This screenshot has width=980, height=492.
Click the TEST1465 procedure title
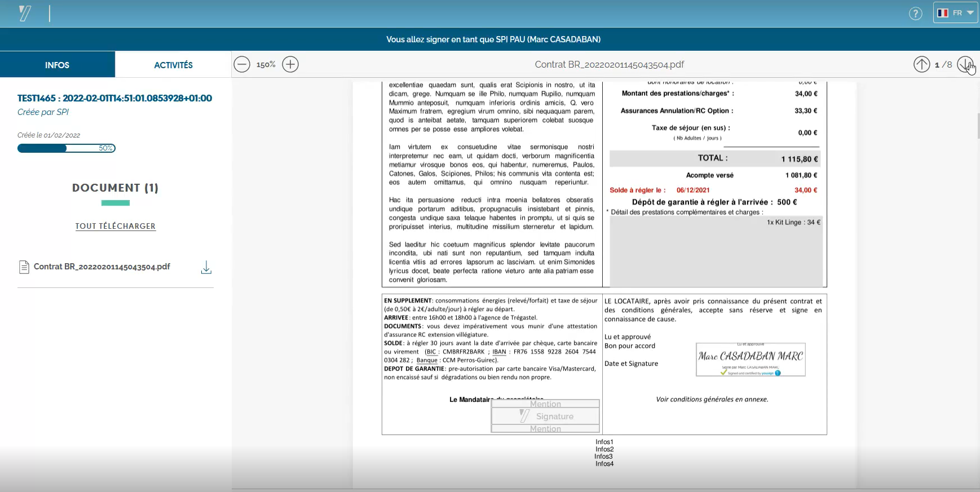click(114, 98)
